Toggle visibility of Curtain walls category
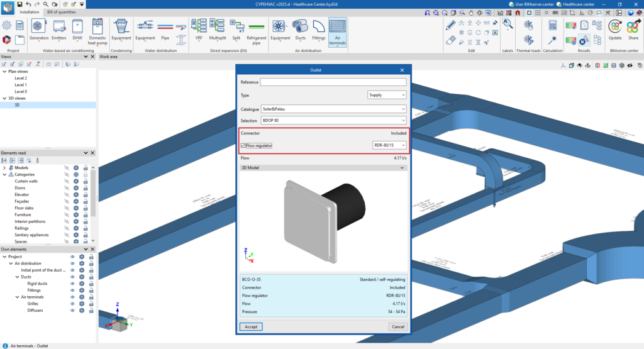The height and width of the screenshot is (349, 644). click(x=67, y=181)
